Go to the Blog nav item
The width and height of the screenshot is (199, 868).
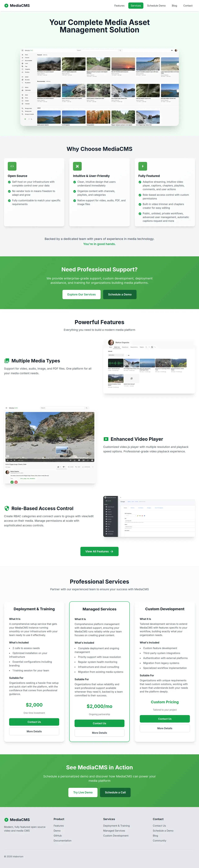(174, 6)
